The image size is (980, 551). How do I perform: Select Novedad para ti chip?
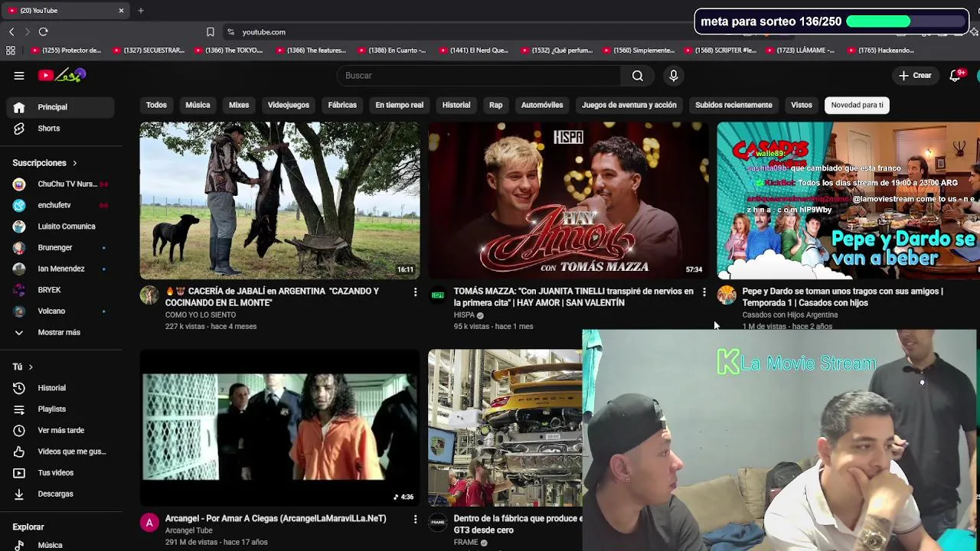point(857,105)
